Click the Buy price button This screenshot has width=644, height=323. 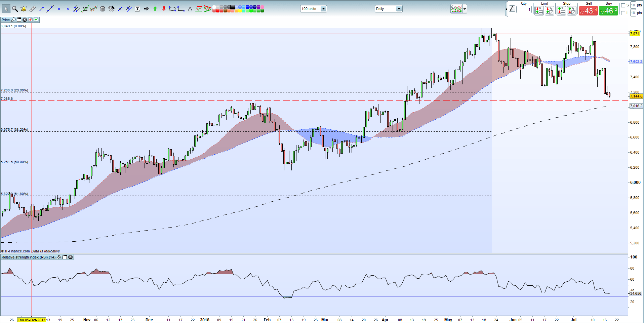click(608, 11)
